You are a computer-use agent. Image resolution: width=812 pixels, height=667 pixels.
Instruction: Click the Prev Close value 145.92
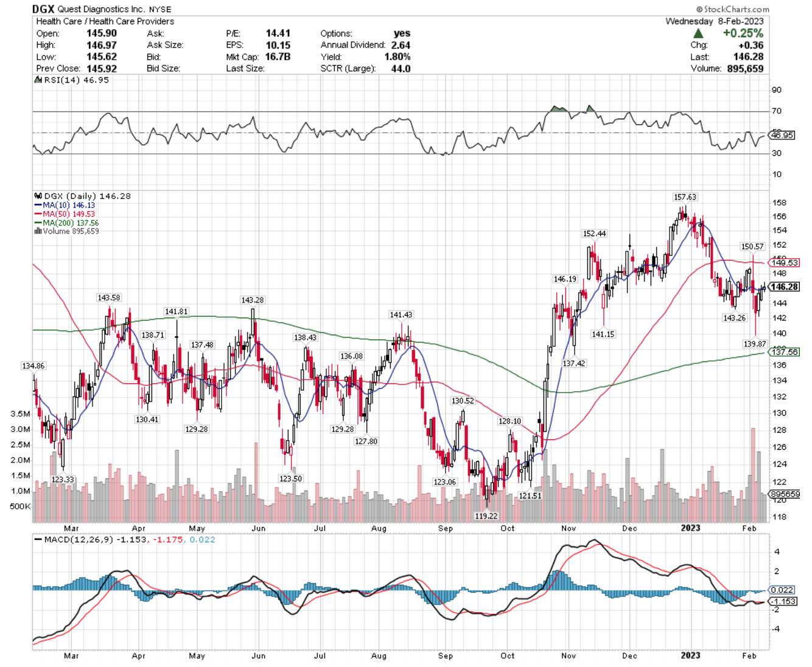click(x=102, y=69)
